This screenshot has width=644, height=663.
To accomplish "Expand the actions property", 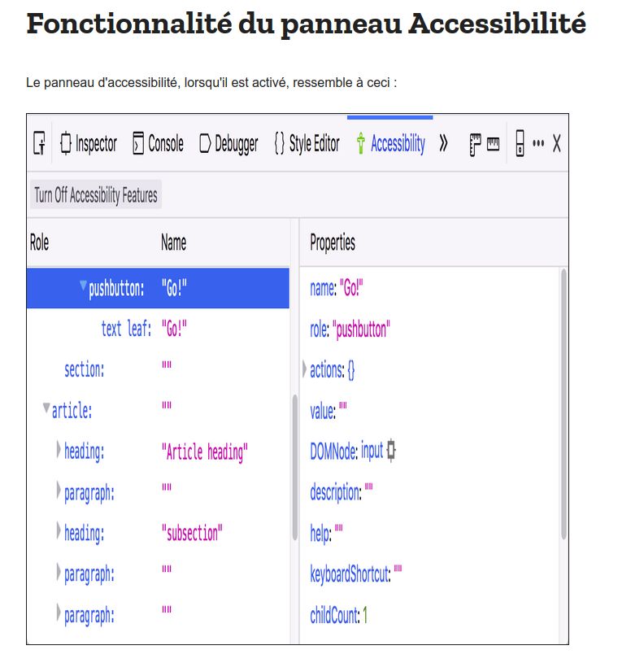I will click(x=305, y=369).
